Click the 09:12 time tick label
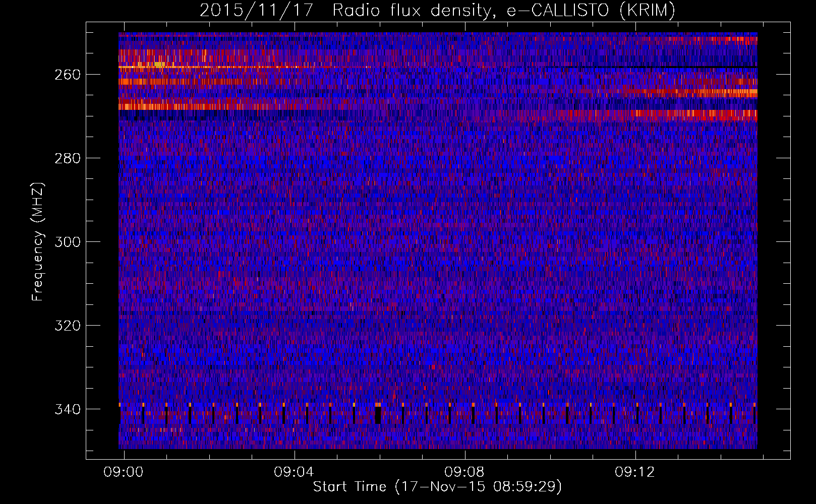 click(x=635, y=472)
